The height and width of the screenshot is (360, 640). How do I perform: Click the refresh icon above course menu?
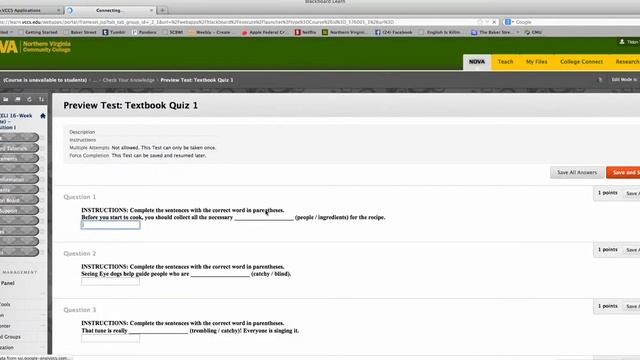pos(29,99)
